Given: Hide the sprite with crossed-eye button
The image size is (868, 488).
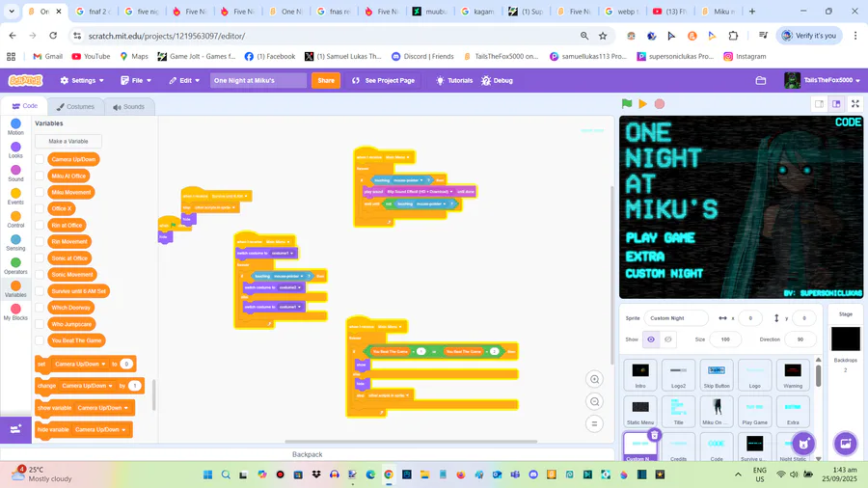Looking at the screenshot, I should pos(668,339).
